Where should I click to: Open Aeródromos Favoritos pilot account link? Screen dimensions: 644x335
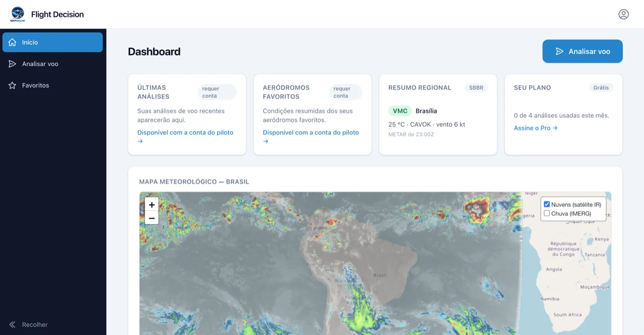click(311, 137)
